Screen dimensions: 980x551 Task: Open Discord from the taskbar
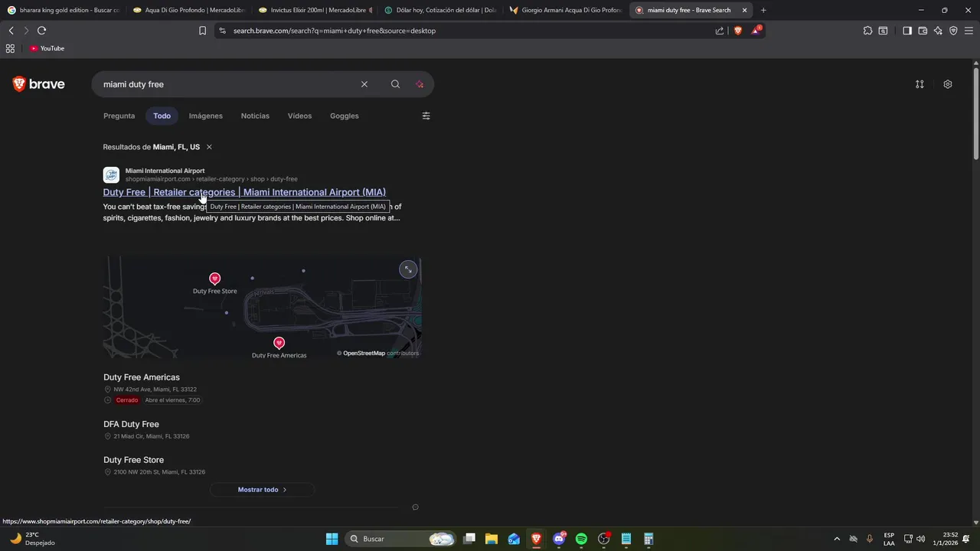click(559, 539)
